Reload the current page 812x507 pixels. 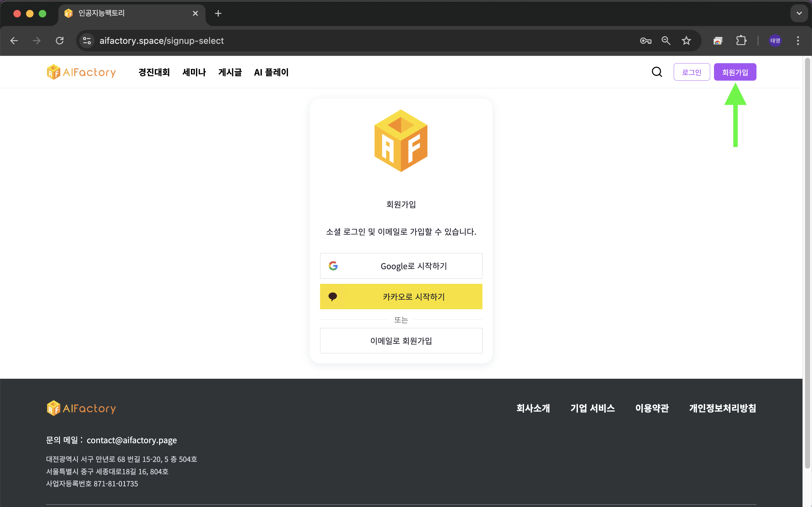tap(60, 41)
